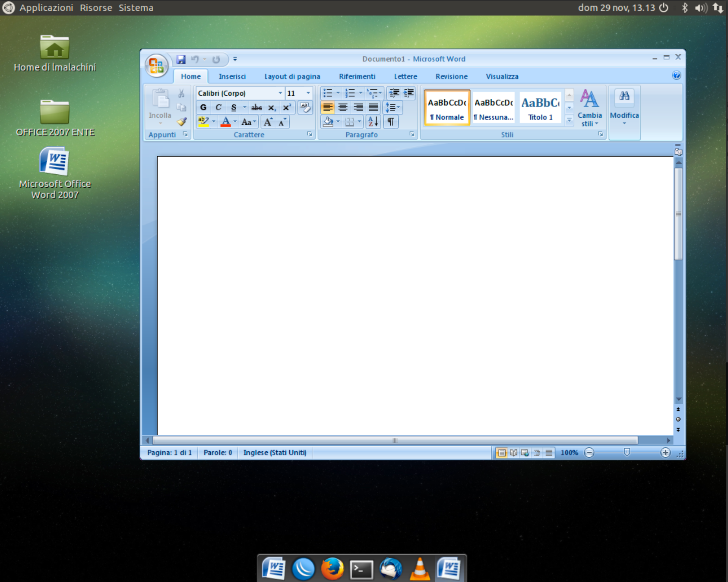Open Paragrafo dialog launcher
This screenshot has height=582, width=728.
[x=412, y=135]
